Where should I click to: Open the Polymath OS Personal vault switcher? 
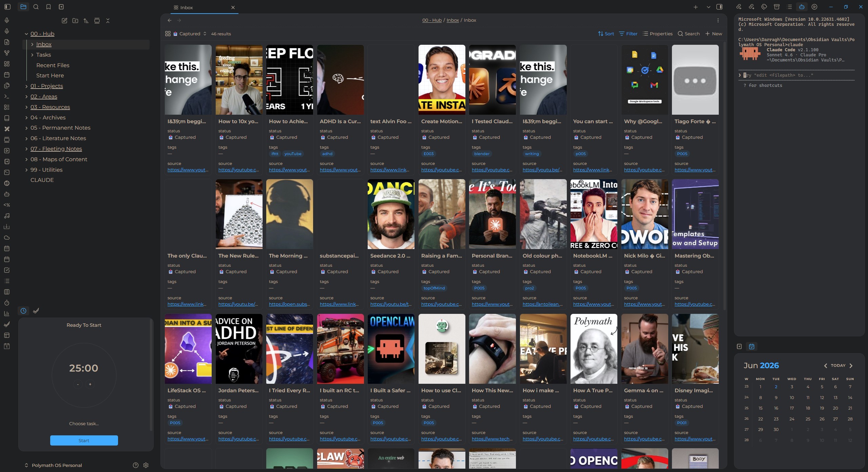(x=53, y=465)
